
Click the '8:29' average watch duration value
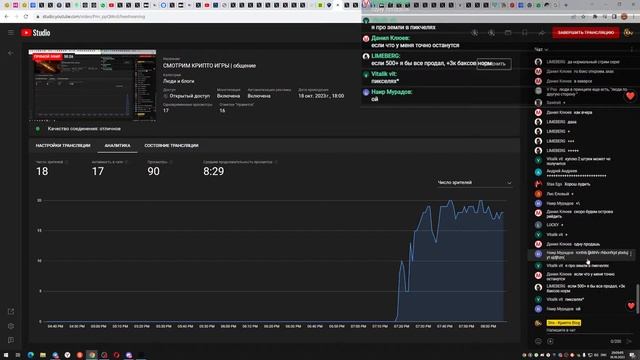point(213,171)
